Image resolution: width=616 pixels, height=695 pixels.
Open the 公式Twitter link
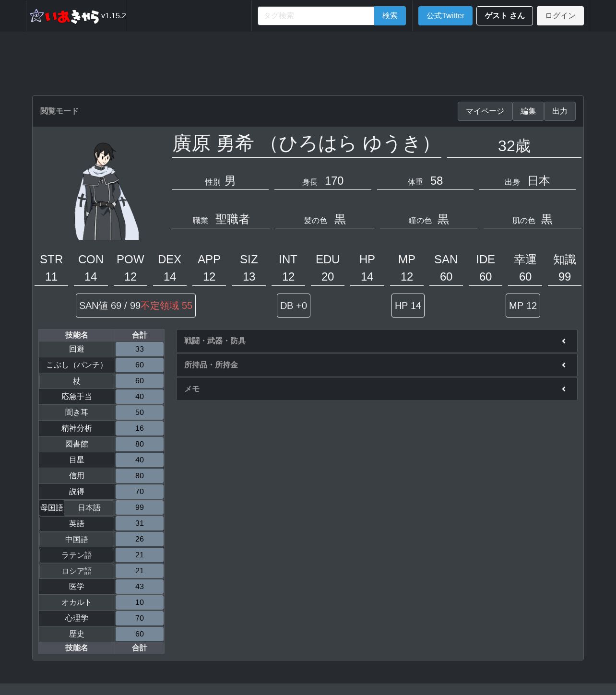tap(445, 16)
